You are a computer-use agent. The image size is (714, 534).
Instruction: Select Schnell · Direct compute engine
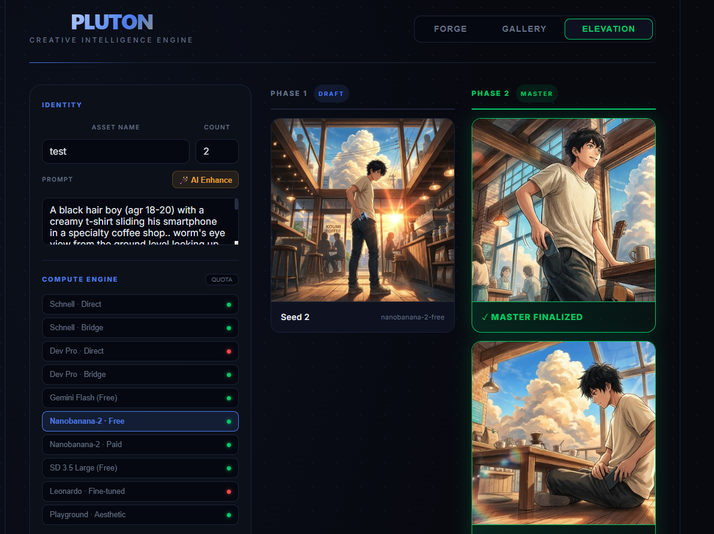point(140,304)
